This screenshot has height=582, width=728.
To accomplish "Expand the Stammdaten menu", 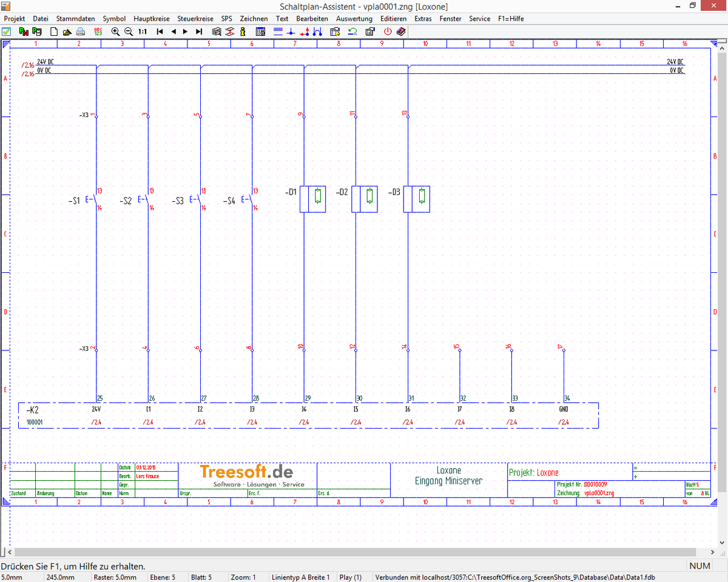I will tap(75, 19).
